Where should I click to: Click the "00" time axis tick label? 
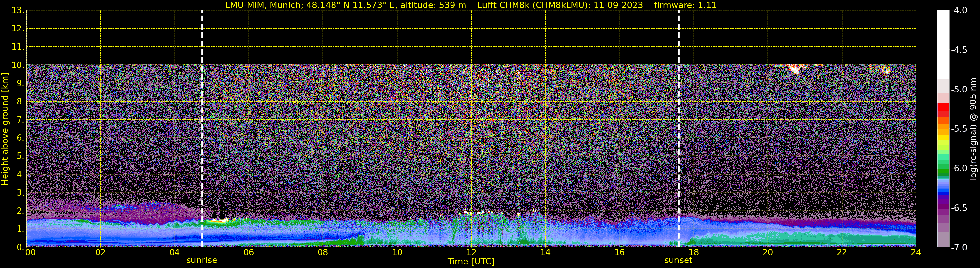coord(31,253)
